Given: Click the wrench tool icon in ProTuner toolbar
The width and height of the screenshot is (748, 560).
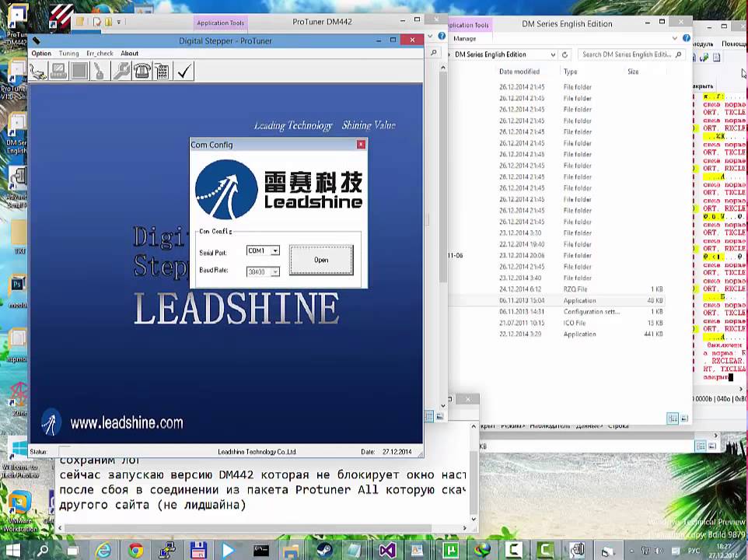Looking at the screenshot, I should [x=121, y=71].
